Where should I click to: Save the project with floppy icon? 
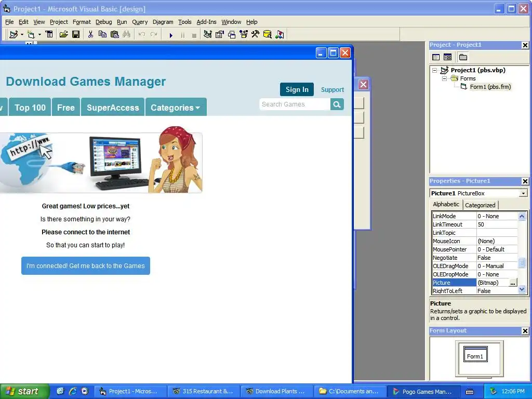(x=76, y=34)
